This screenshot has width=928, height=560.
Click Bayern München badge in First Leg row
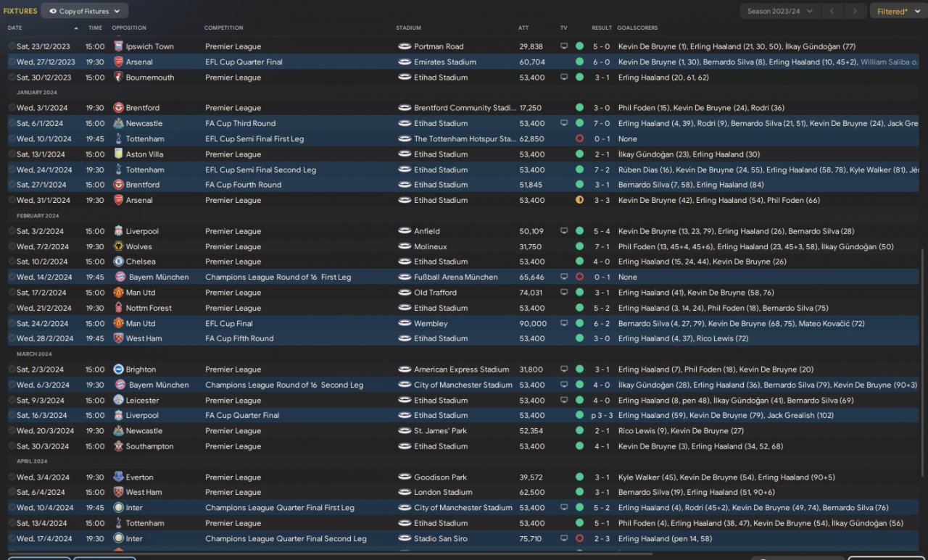pos(121,277)
